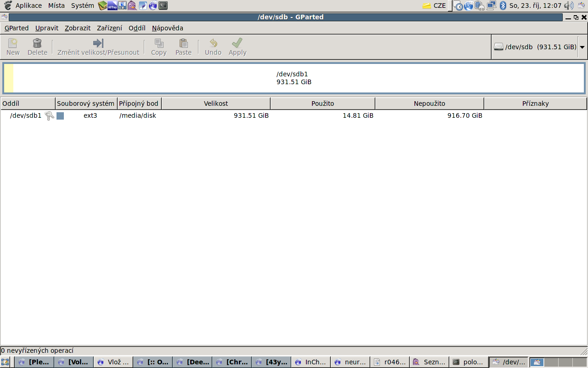Image resolution: width=588 pixels, height=368 pixels.
Task: Switch to the first workspace in switcher
Action: tap(537, 362)
